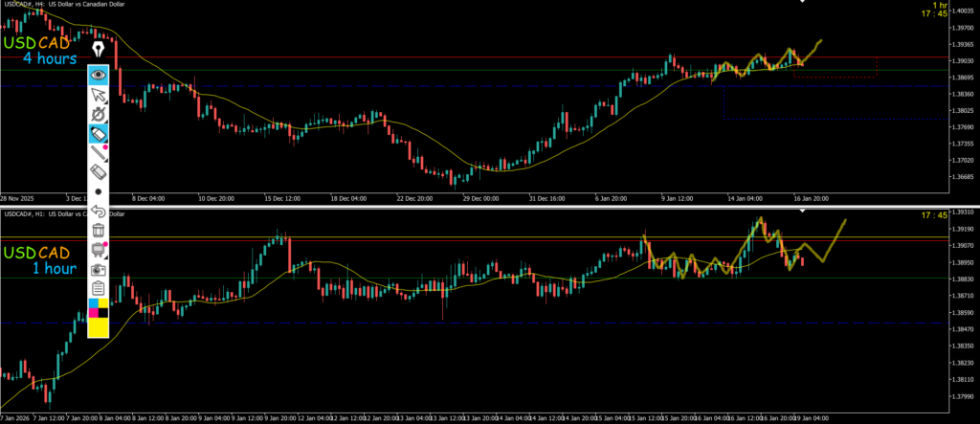Screen dimensions: 980x424
Task: Toggle ink visibility with the eye icon
Action: (x=98, y=74)
